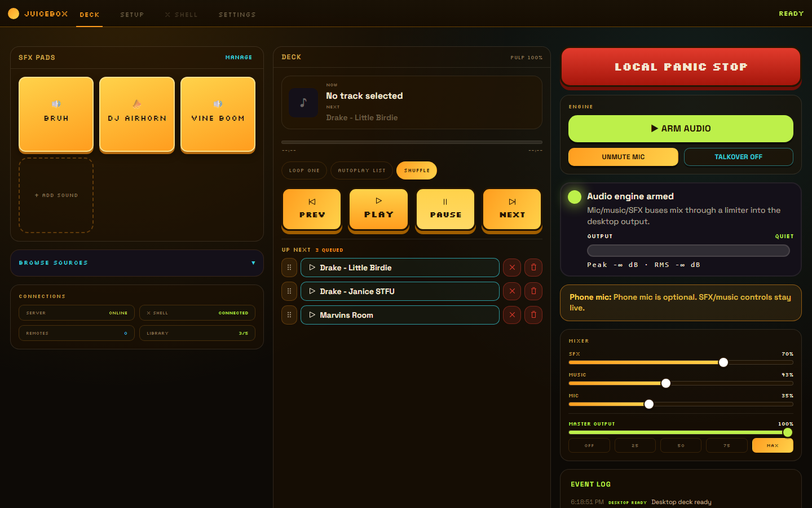
Task: Set master output preset to OFF
Action: click(x=589, y=445)
